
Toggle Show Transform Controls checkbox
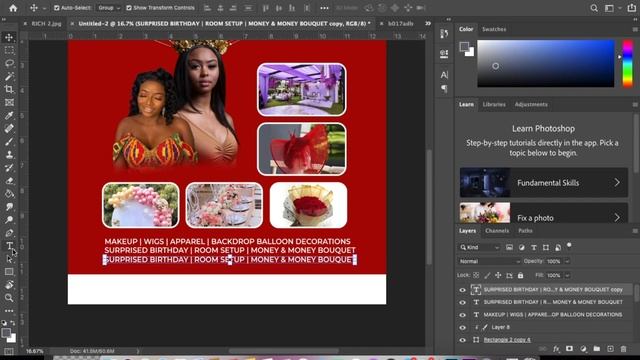[x=129, y=8]
